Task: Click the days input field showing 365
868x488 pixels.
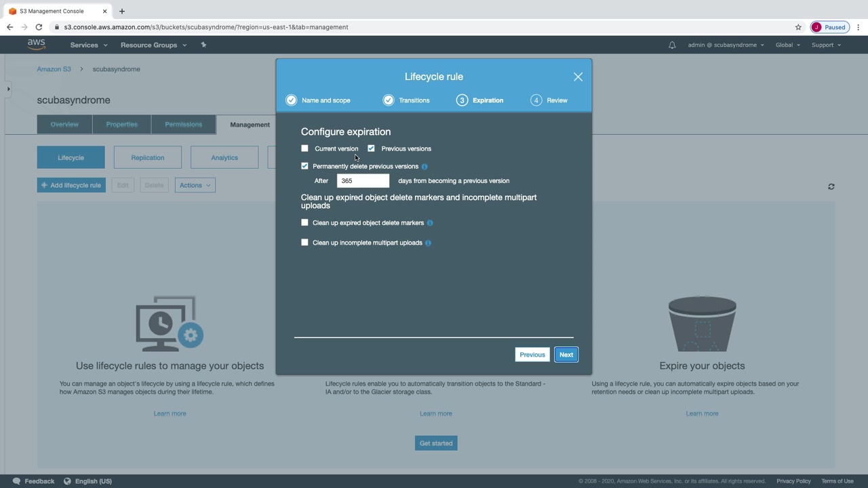Action: [363, 181]
